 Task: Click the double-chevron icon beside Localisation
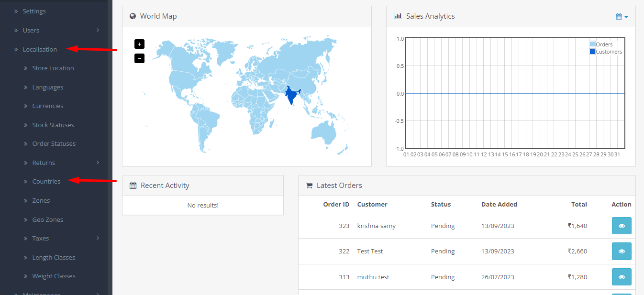(x=16, y=49)
